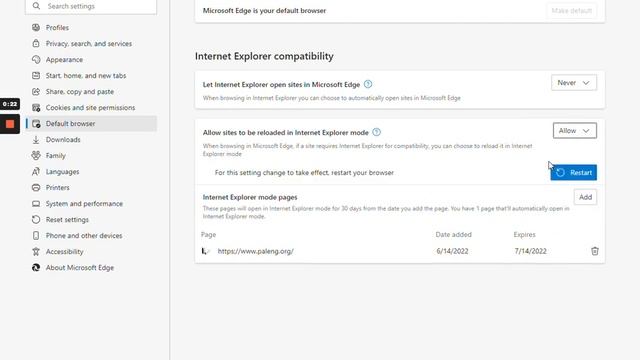Click the Make default button
The image size is (640, 360).
pyautogui.click(x=571, y=11)
